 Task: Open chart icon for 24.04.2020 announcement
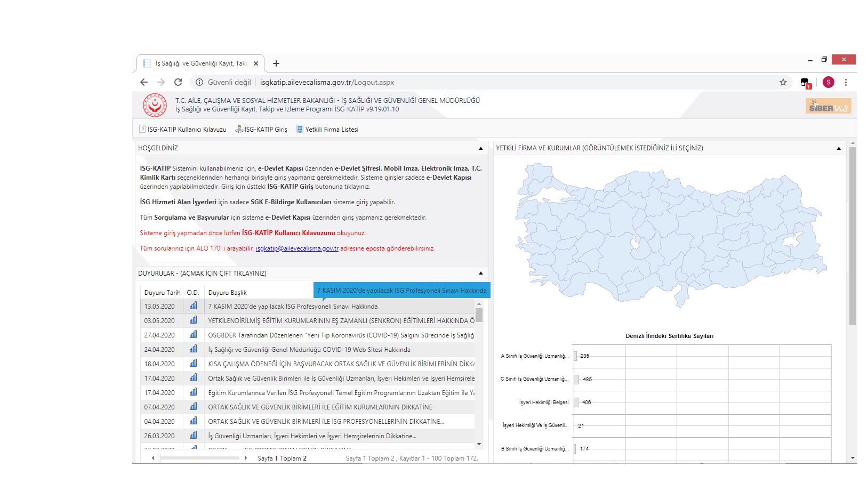tap(193, 349)
